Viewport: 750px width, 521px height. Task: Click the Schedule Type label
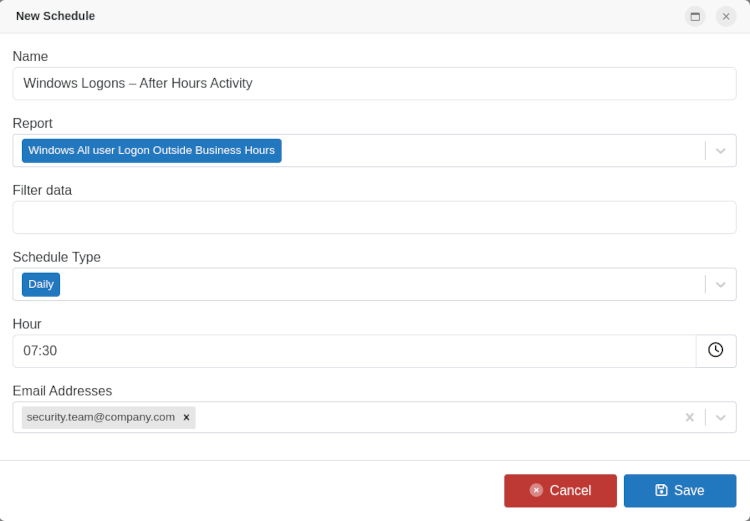tap(56, 257)
